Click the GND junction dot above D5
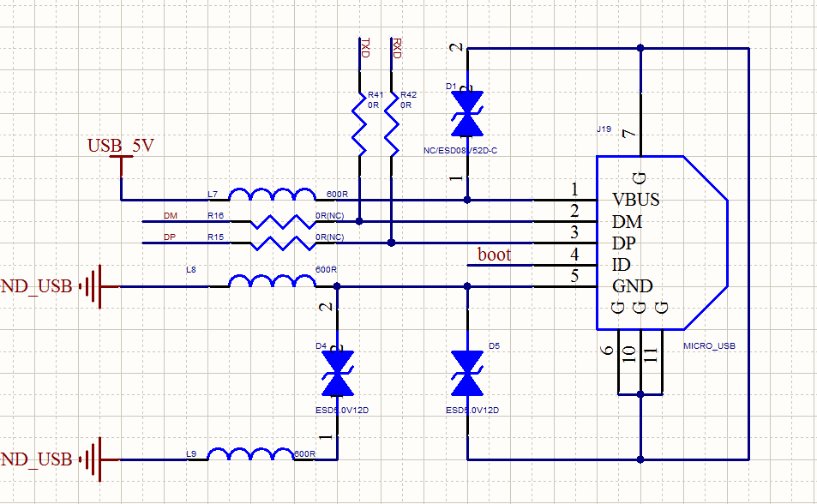 (467, 286)
